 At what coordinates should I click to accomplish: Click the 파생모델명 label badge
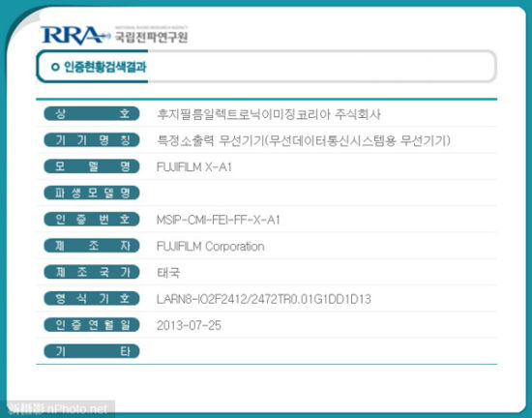click(92, 193)
